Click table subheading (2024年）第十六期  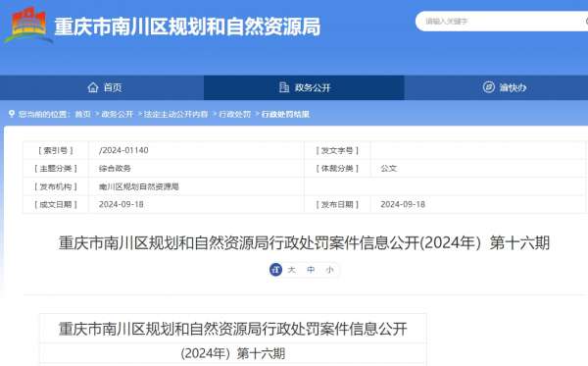pos(233,353)
